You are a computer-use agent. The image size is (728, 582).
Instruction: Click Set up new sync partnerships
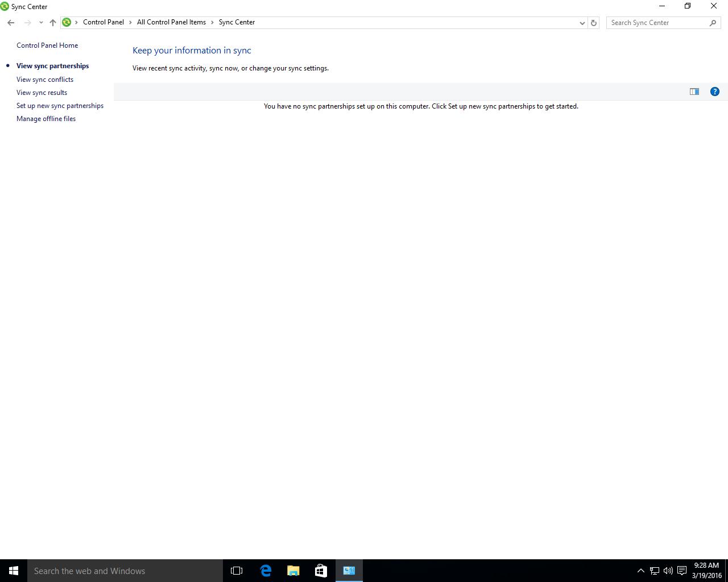[60, 106]
